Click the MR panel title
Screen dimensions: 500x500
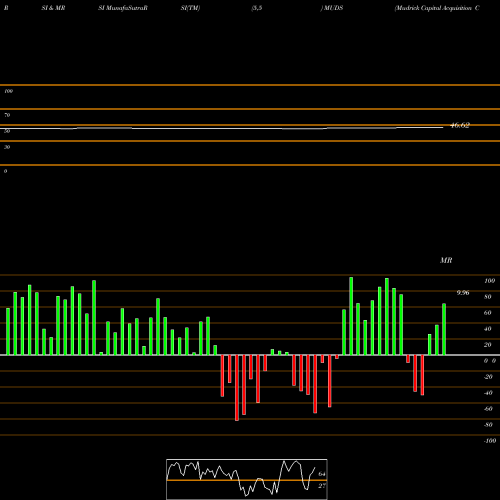[x=446, y=260]
